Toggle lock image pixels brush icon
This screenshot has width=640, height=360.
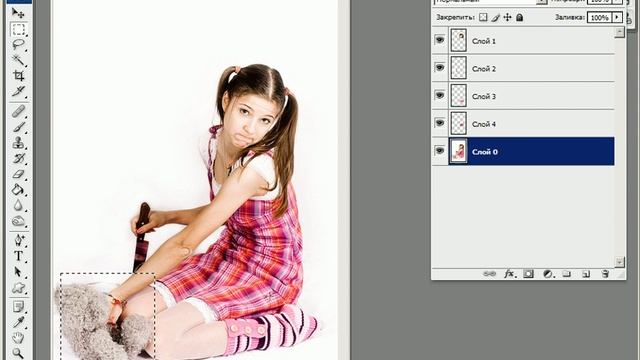[x=496, y=17]
